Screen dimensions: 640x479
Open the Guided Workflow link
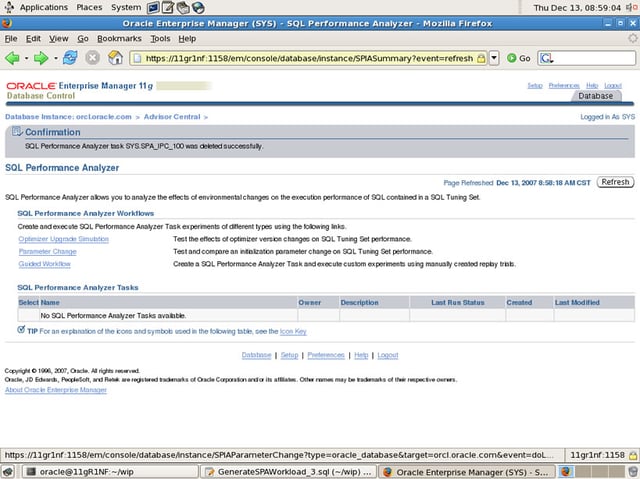(x=44, y=264)
